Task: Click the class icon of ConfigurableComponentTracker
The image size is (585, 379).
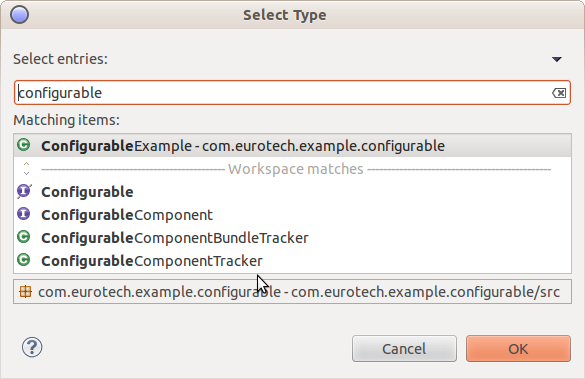Action: point(24,260)
